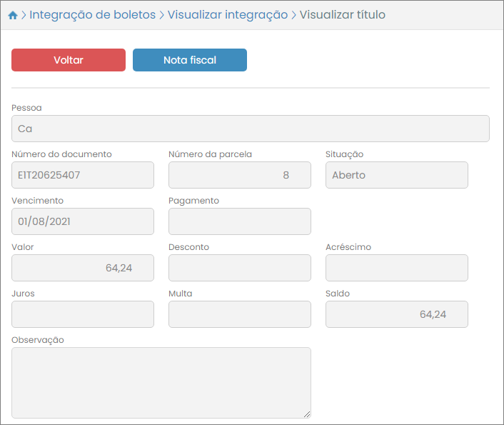The width and height of the screenshot is (504, 425).
Task: Click the home icon in breadcrumb
Action: coord(12,15)
